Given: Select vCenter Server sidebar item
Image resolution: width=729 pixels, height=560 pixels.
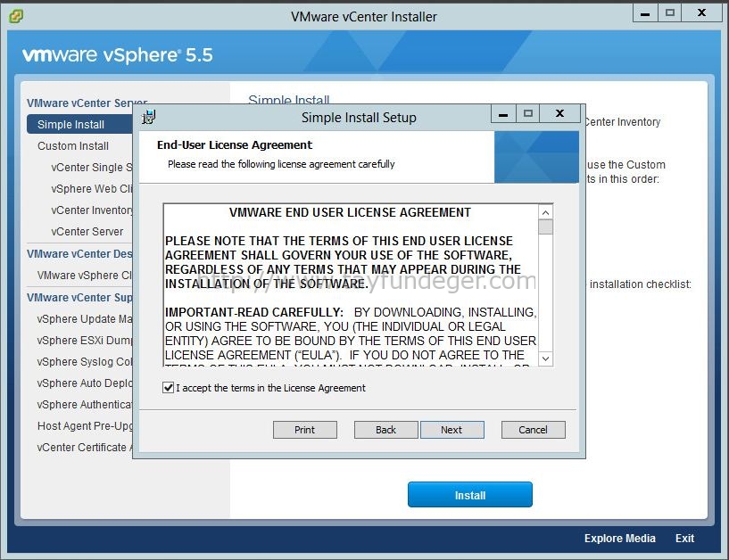Looking at the screenshot, I should [x=87, y=232].
